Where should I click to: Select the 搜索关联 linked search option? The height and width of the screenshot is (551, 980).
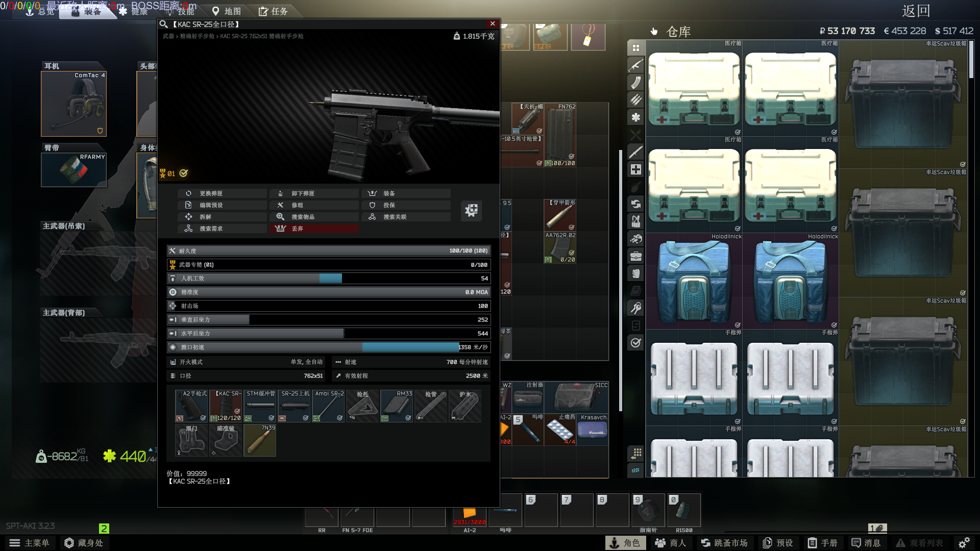(x=395, y=217)
